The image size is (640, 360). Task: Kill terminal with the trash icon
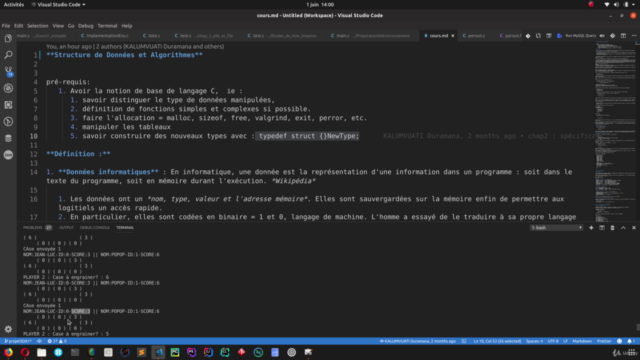click(x=612, y=228)
